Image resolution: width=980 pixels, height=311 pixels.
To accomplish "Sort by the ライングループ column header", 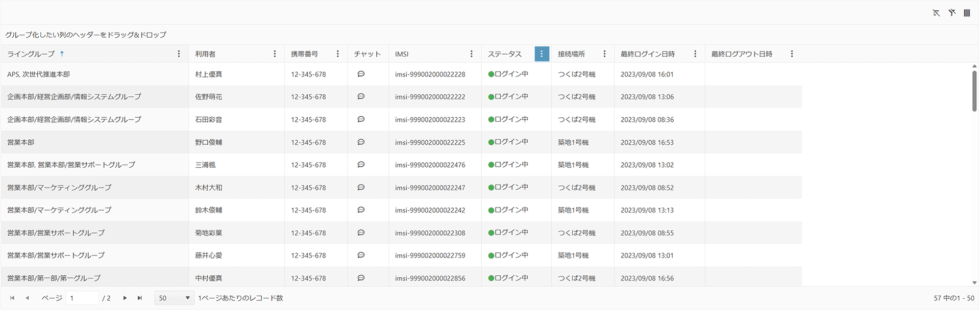I will pyautogui.click(x=31, y=54).
